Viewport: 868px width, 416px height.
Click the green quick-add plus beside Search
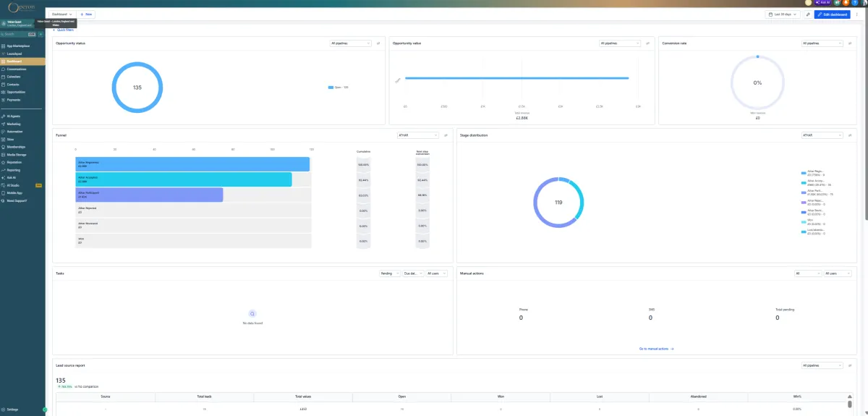click(x=41, y=34)
